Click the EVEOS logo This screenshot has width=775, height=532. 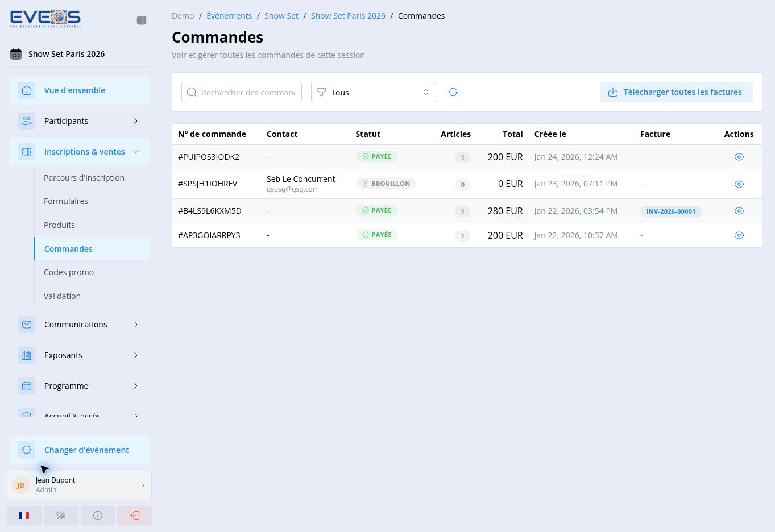[45, 19]
